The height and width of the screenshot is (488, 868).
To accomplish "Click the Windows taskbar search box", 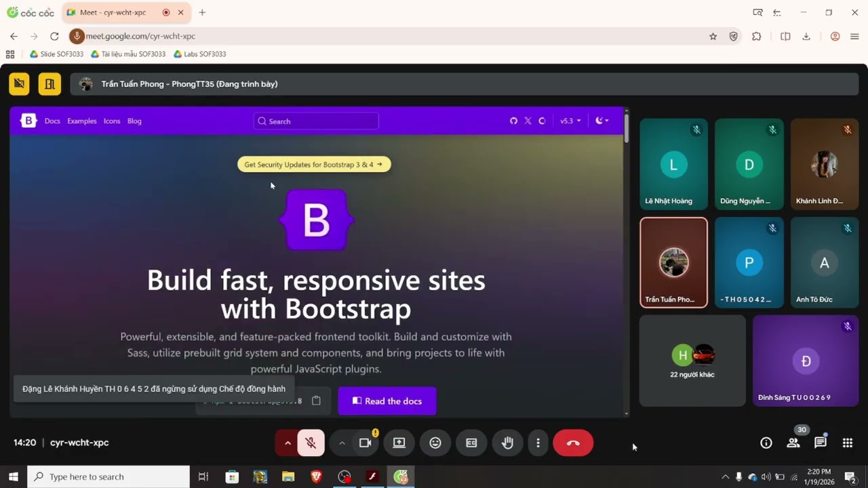I will [108, 477].
